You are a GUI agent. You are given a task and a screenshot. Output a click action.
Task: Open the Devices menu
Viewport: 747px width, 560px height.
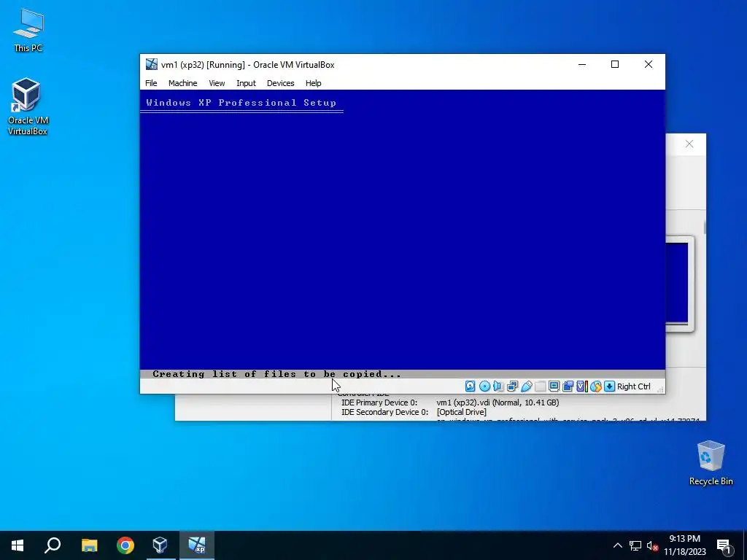(x=280, y=83)
